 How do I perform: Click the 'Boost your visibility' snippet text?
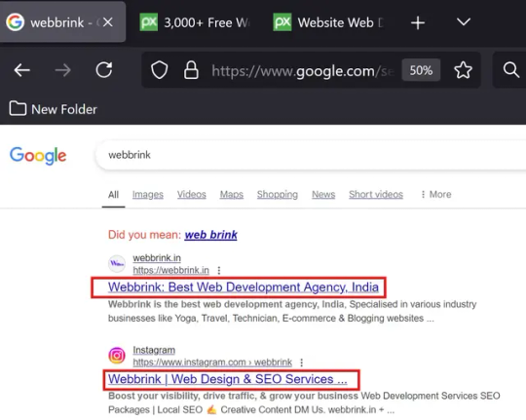(x=304, y=402)
